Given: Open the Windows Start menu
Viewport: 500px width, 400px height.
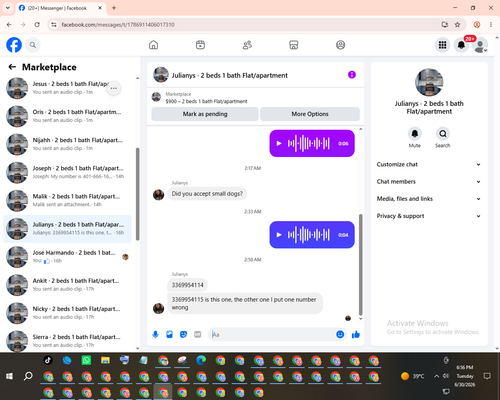Looking at the screenshot, I should [9, 376].
